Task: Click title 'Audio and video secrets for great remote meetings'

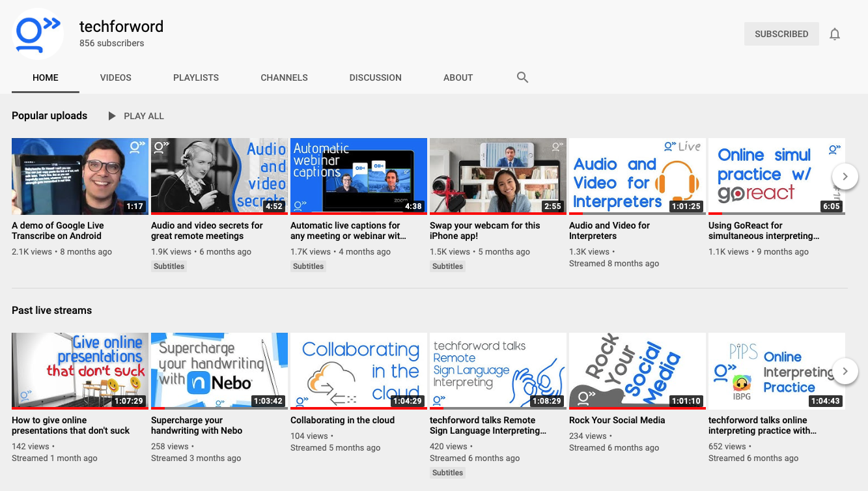Action: click(x=207, y=231)
